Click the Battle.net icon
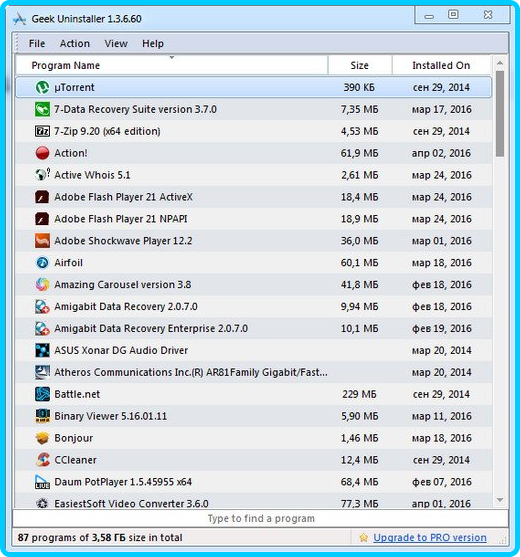Image resolution: width=520 pixels, height=557 pixels. [42, 394]
